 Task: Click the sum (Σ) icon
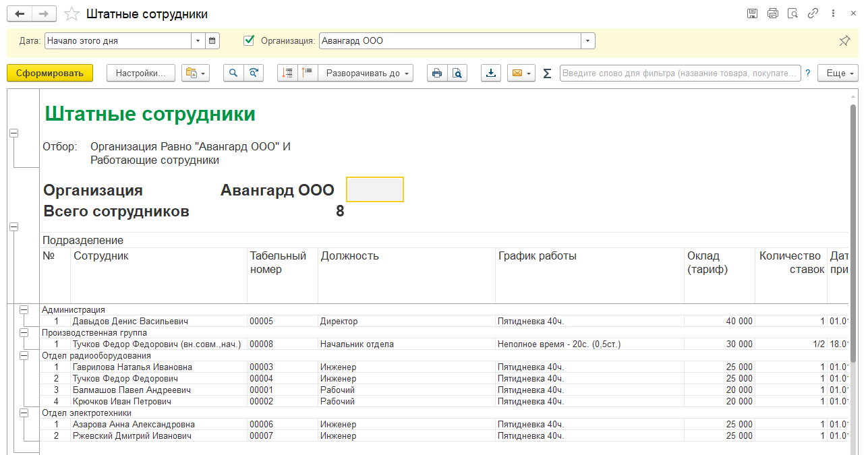click(x=547, y=73)
